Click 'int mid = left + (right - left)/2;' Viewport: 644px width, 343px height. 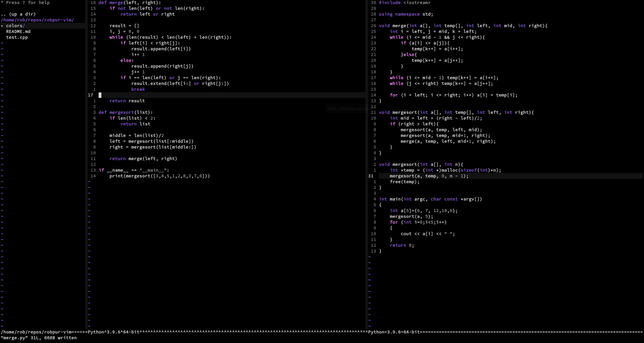point(436,118)
